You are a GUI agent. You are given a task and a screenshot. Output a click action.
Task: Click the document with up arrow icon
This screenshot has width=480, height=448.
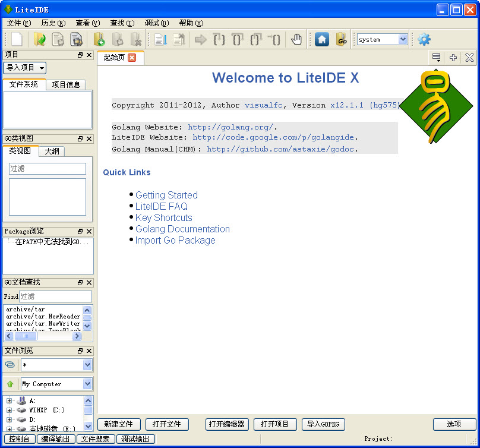tap(179, 39)
